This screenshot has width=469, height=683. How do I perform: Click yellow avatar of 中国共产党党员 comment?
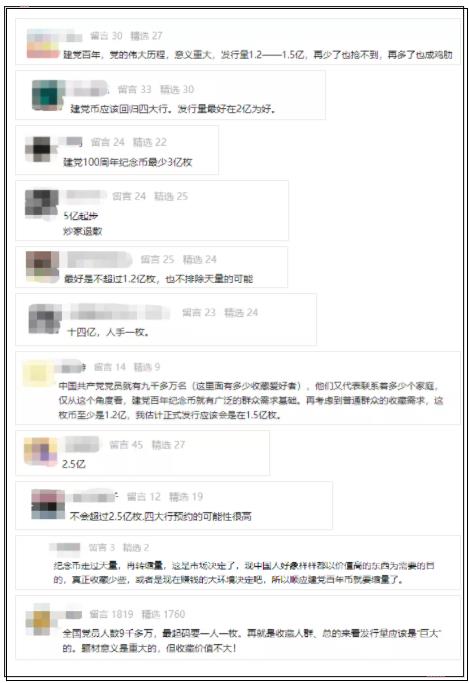(x=37, y=372)
